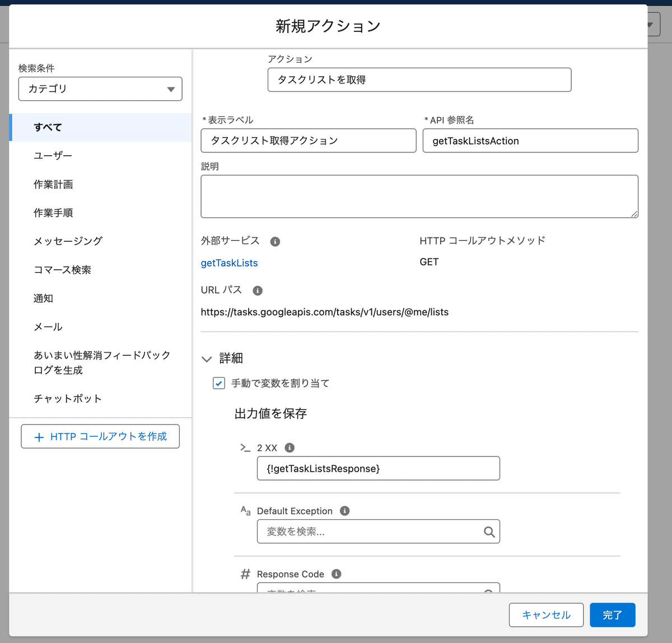Click the 表示ラベル input field
Viewport: 672px width, 643px height.
point(309,141)
